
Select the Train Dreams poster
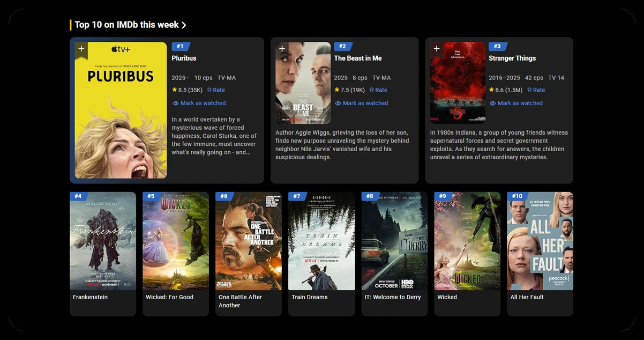(x=321, y=241)
